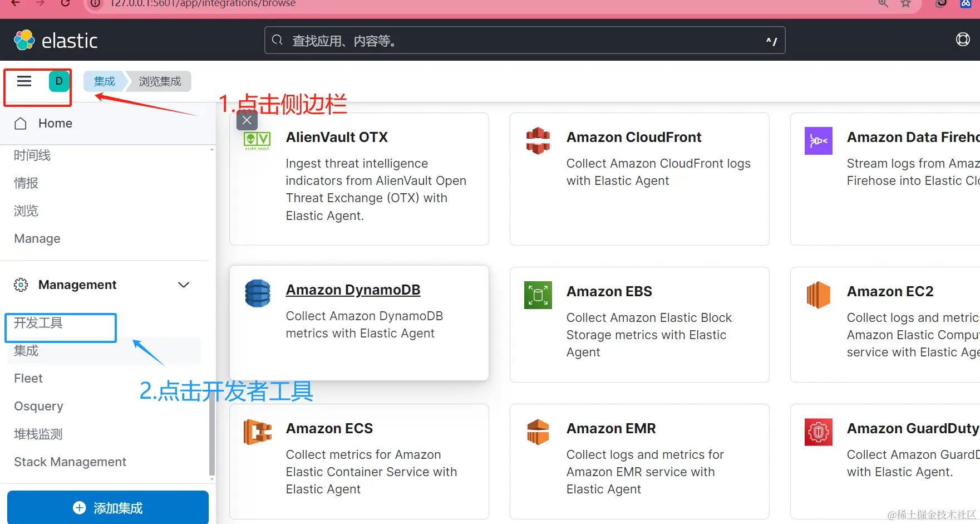Toggle the hamburger side navigation menu
Viewport: 980px width, 524px height.
coord(24,81)
